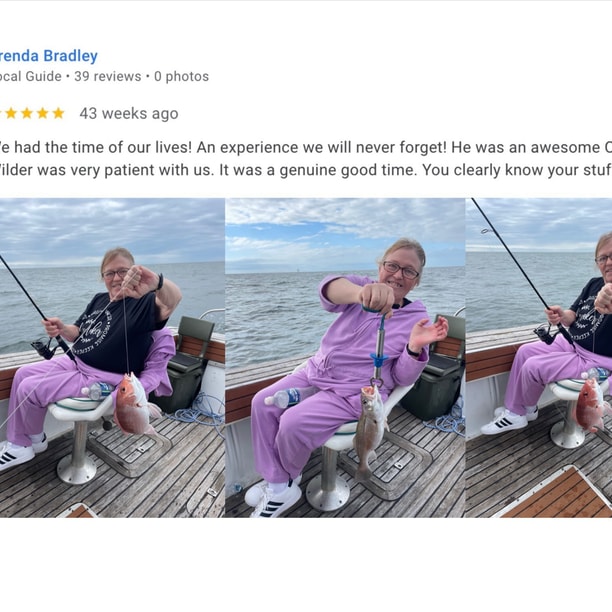
Task: Open the purple hoodie photo
Action: click(x=345, y=358)
